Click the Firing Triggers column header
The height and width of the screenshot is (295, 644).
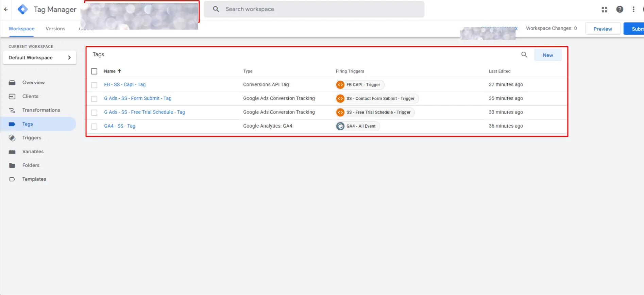(x=350, y=71)
